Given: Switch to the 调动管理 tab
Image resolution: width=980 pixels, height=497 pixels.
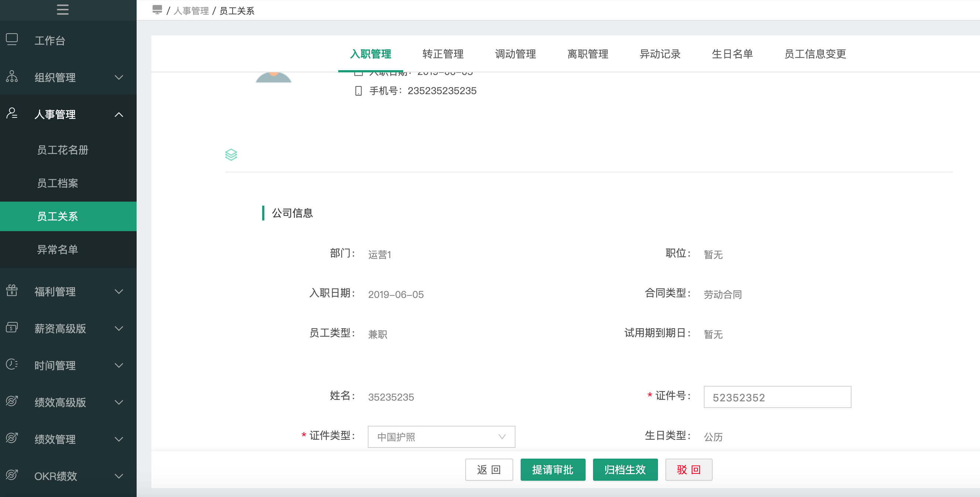Looking at the screenshot, I should click(x=515, y=54).
